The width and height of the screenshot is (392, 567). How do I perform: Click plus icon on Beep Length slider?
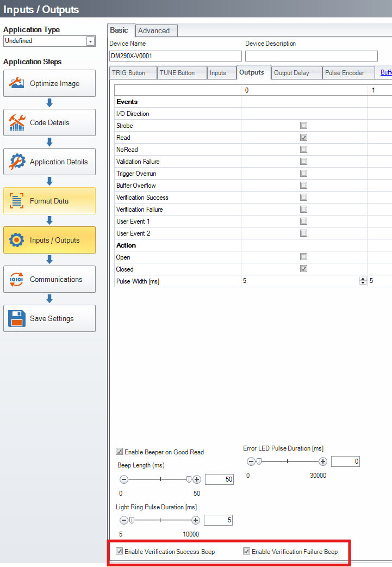[197, 479]
